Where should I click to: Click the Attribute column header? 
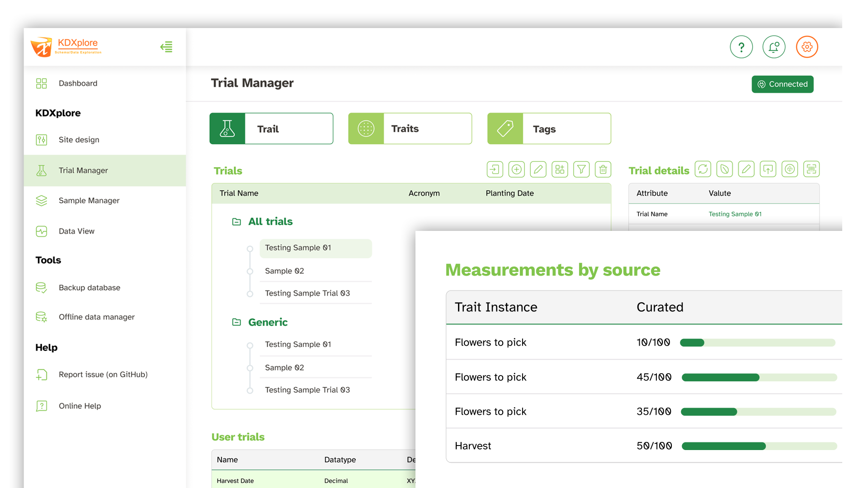(x=652, y=193)
